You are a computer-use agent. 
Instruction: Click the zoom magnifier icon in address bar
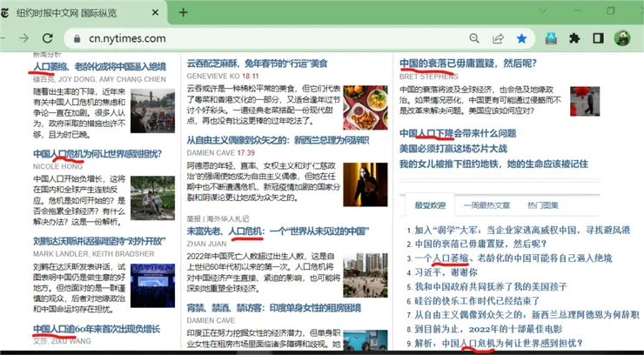point(474,38)
